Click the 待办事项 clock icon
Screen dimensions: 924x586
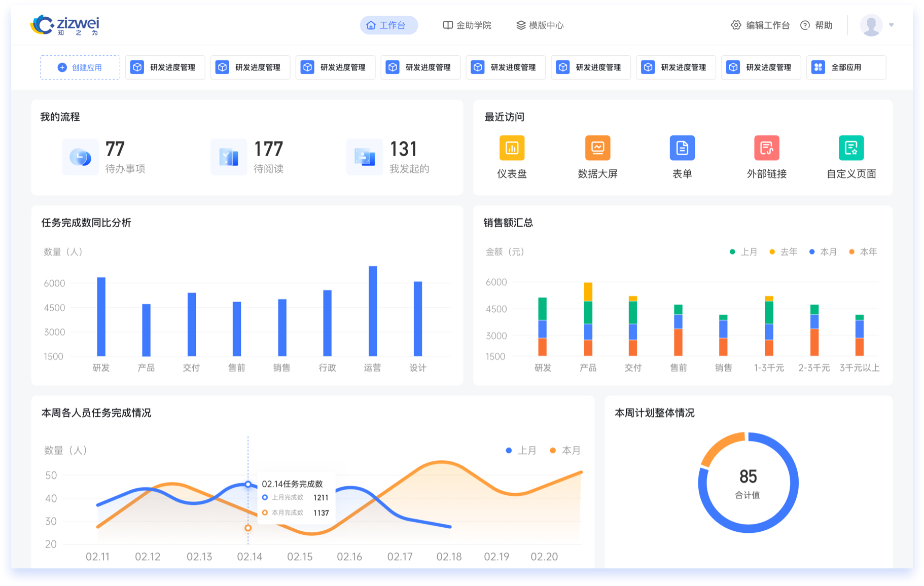(80, 157)
